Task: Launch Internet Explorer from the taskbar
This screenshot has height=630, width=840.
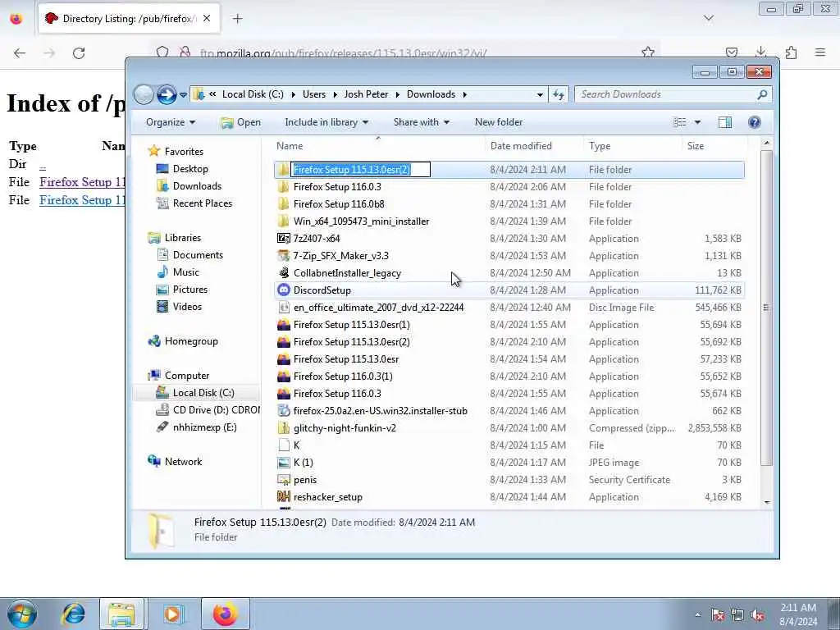Action: [x=73, y=614]
